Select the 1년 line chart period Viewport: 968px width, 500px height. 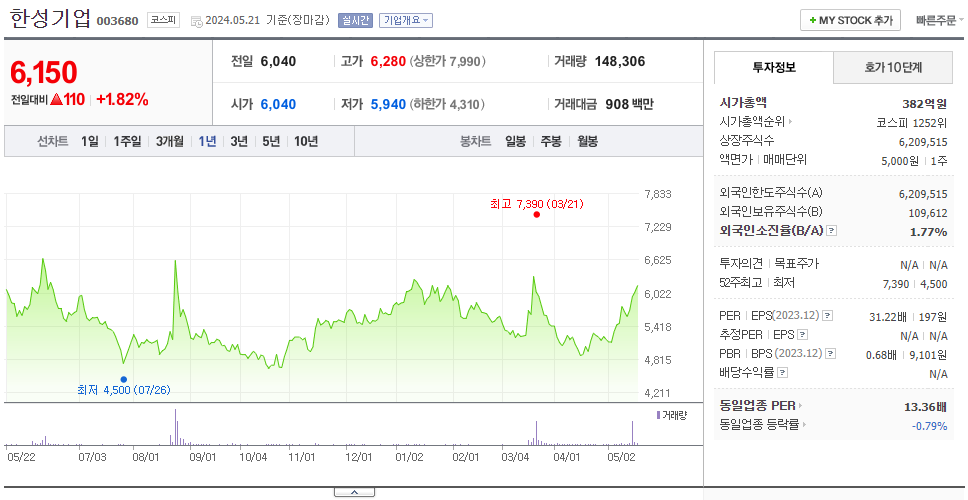(x=207, y=141)
